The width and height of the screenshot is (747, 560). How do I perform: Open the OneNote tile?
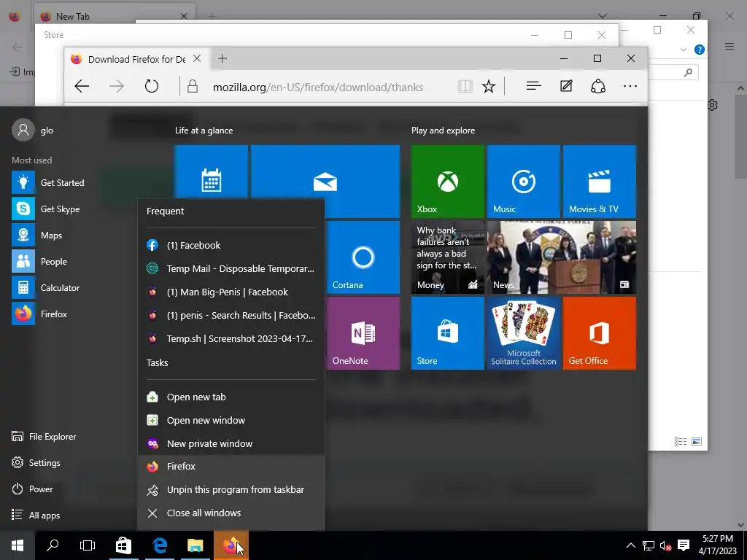tap(363, 332)
